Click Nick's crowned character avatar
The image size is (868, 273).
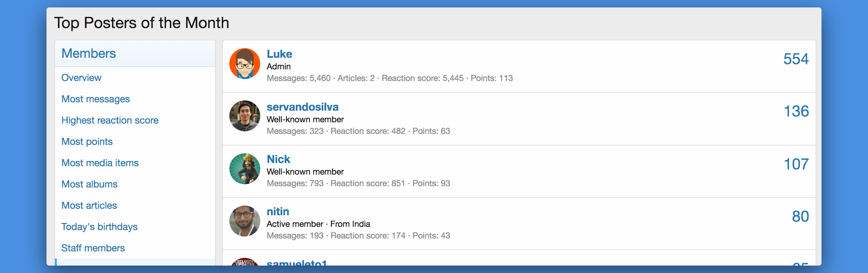coord(245,169)
